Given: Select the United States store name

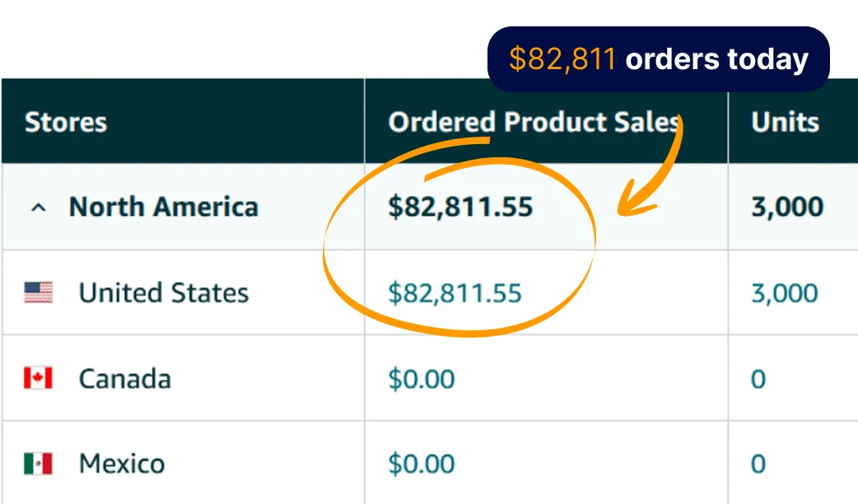Looking at the screenshot, I should pyautogui.click(x=164, y=293).
